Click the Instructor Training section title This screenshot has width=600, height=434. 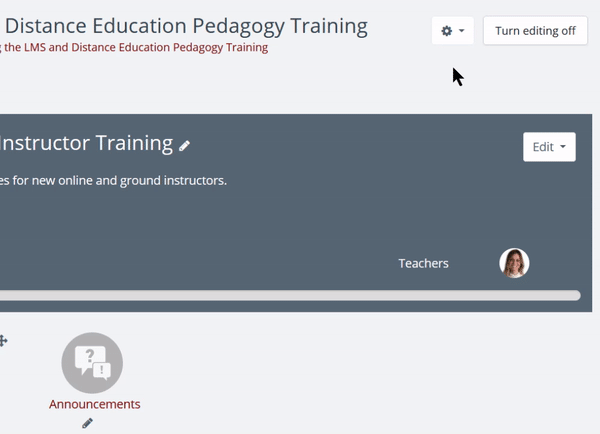point(86,143)
